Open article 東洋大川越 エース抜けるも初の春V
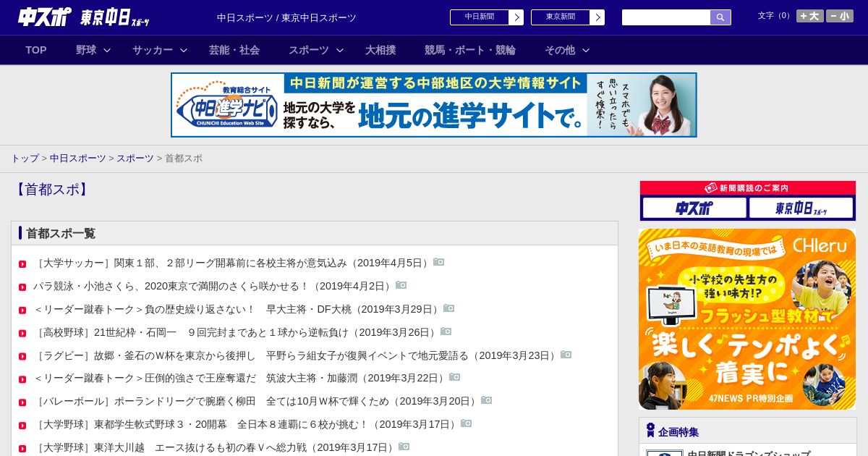The image size is (868, 456). [216, 447]
